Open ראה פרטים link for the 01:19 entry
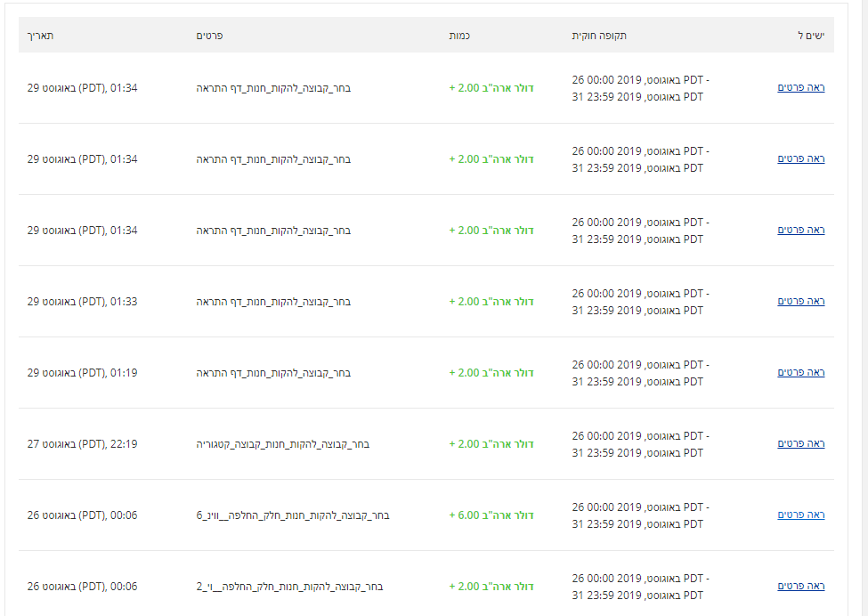The width and height of the screenshot is (868, 616). click(x=801, y=372)
